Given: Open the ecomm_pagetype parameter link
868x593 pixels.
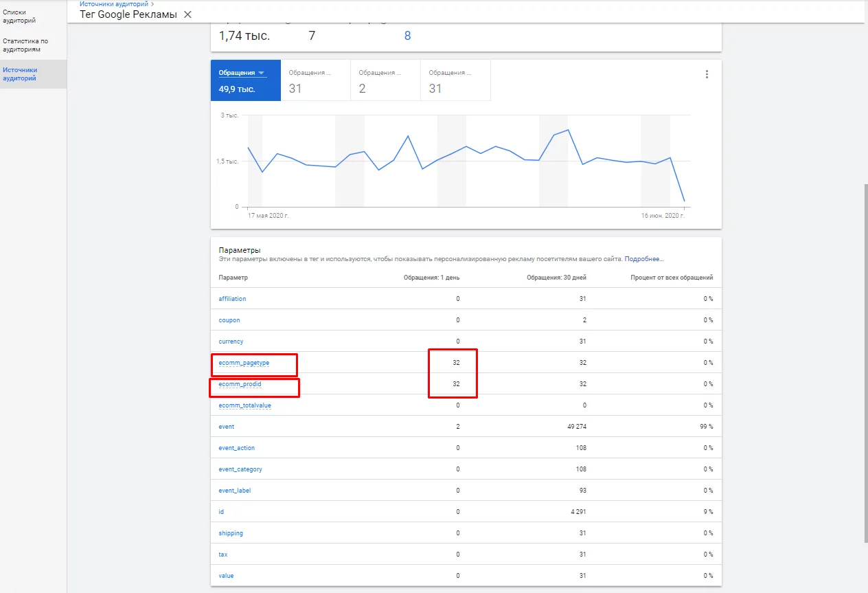Looking at the screenshot, I should 244,363.
